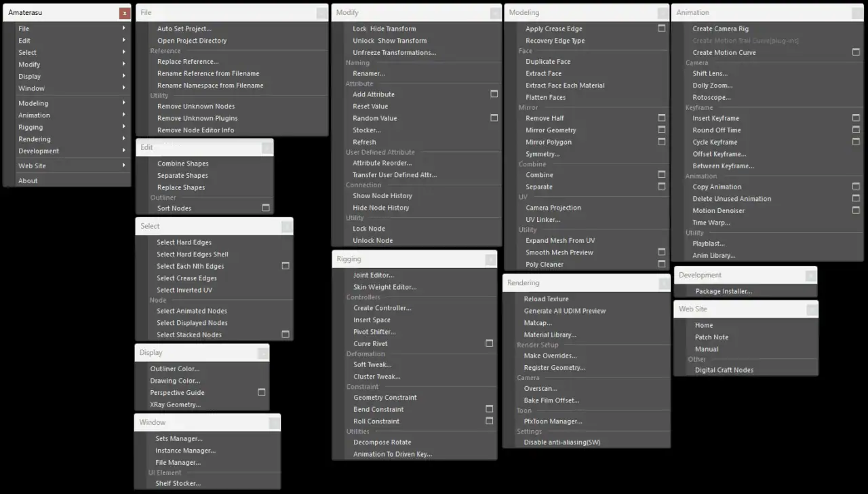The width and height of the screenshot is (868, 494).
Task: Open the Manual link under Web Site
Action: pyautogui.click(x=706, y=349)
